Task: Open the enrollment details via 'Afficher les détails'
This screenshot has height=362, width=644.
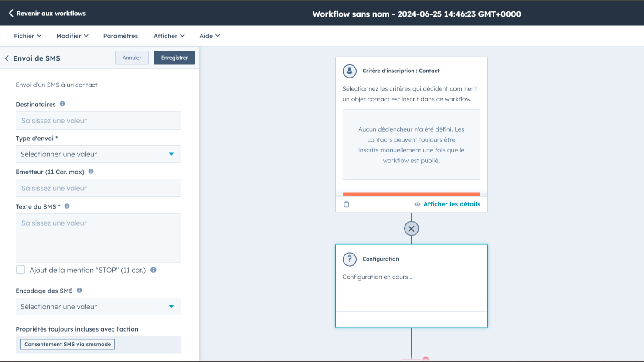Action: click(x=451, y=204)
